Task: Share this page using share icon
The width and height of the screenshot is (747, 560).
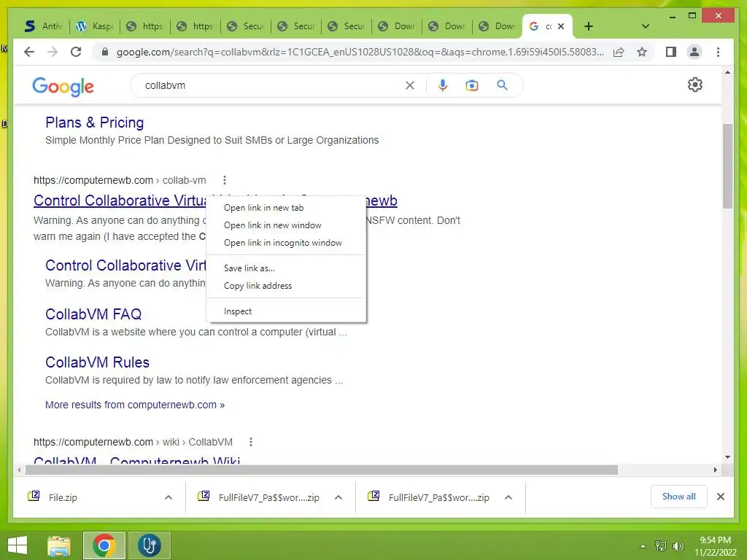Action: [x=619, y=52]
